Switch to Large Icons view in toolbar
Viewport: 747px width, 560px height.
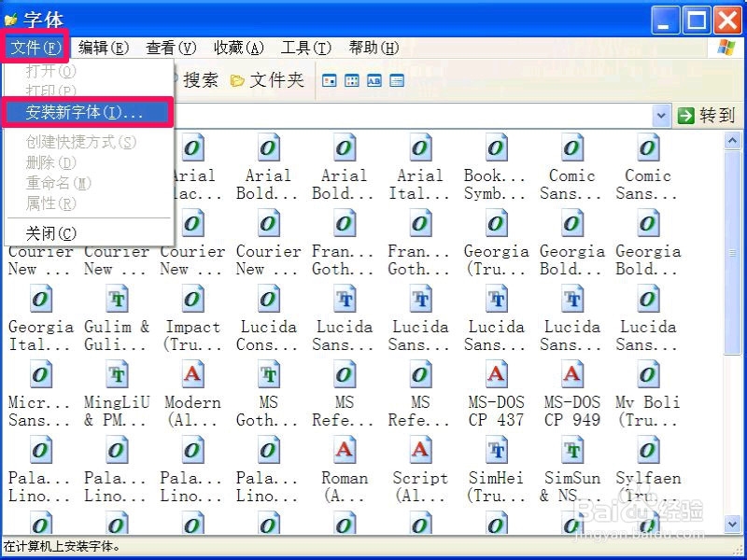[x=330, y=80]
